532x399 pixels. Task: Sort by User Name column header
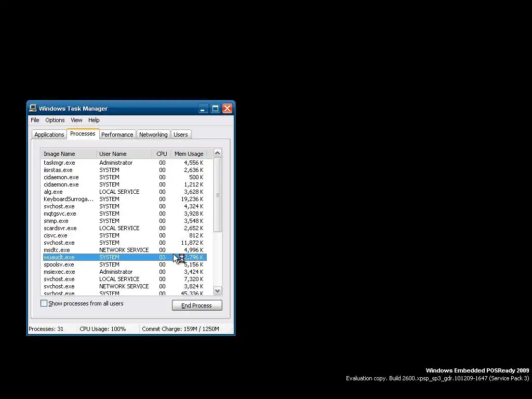click(125, 154)
